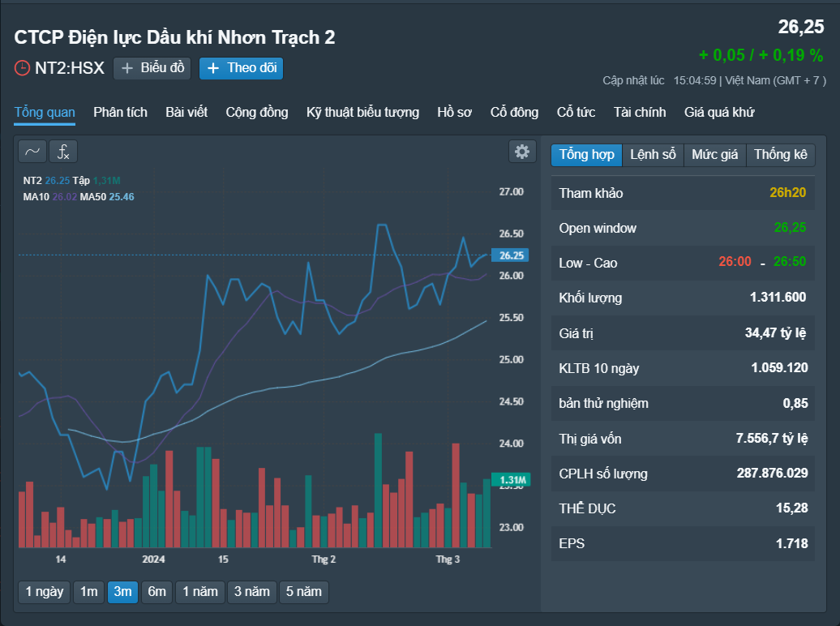Click the Biểu đồ button
Screen dimensions: 840x626
[152, 68]
